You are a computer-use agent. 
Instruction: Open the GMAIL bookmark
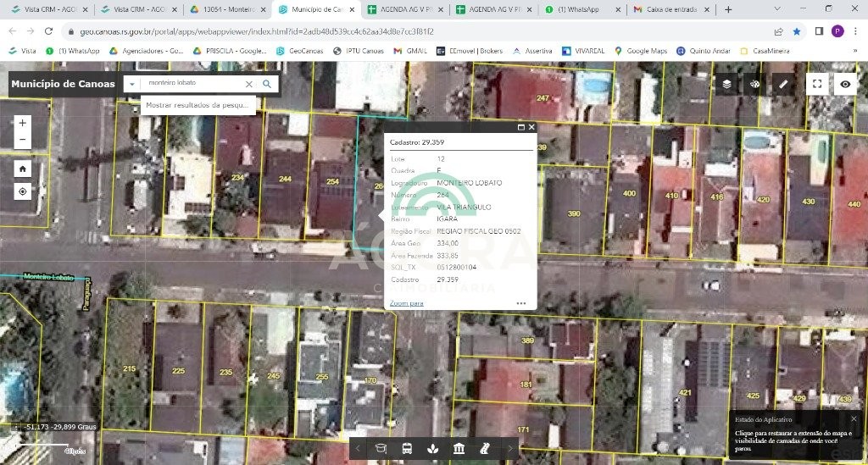click(410, 51)
